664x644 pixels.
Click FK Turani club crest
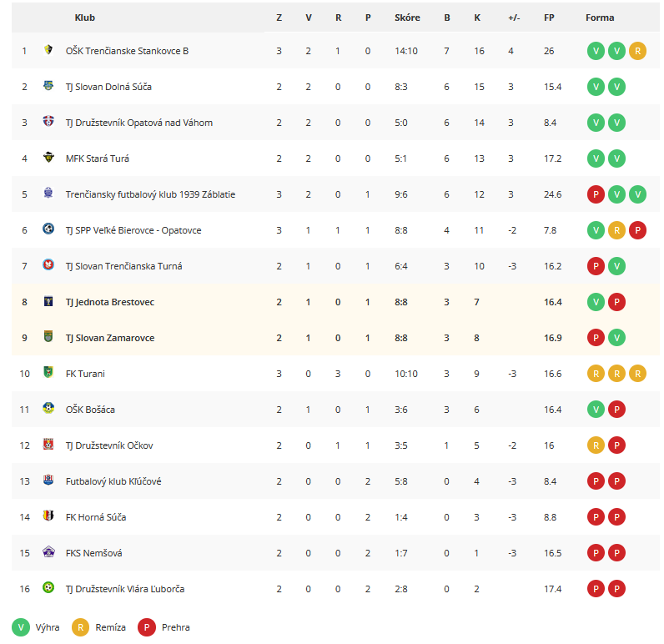pyautogui.click(x=48, y=373)
